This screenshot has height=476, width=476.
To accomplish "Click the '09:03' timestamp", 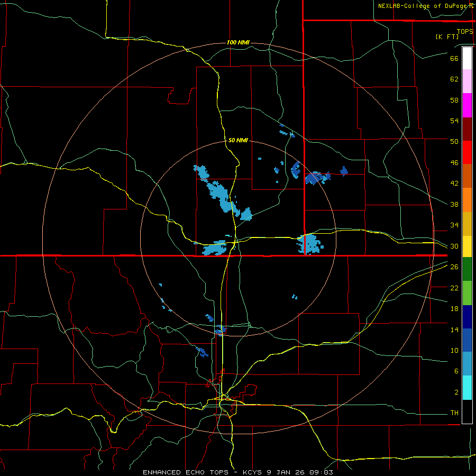I will (321, 472).
